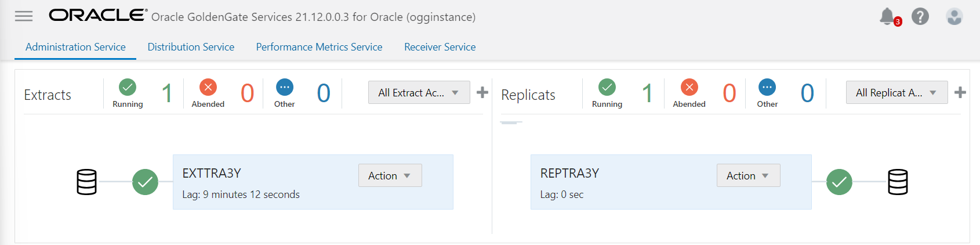Click the Extracts running count 1
Image resolution: width=980 pixels, height=245 pixels.
coord(167,93)
